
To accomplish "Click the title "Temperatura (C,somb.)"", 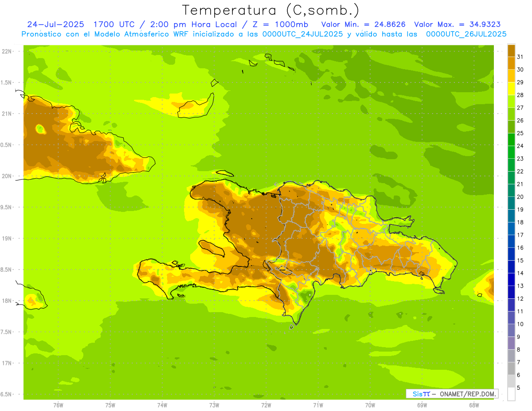I will coord(271,11).
